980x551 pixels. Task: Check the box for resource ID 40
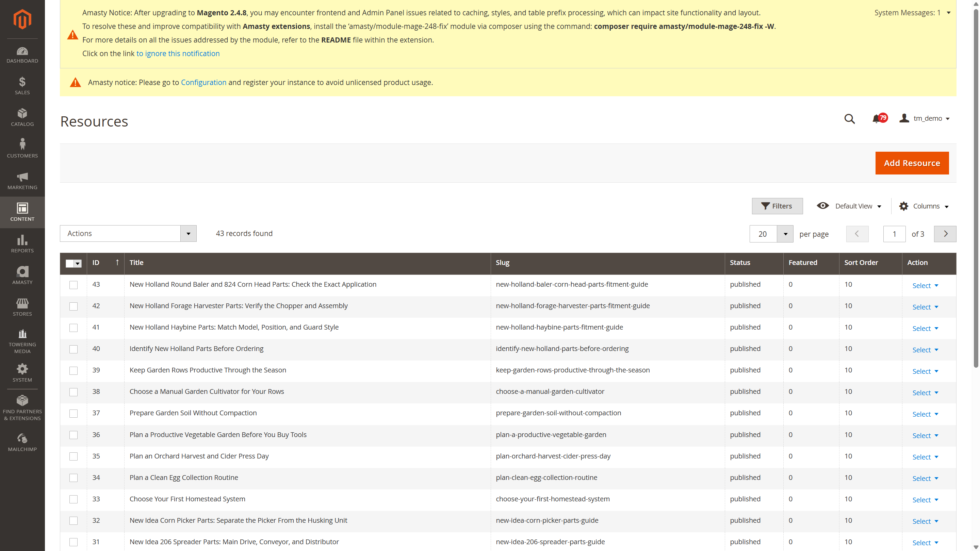pyautogui.click(x=73, y=349)
